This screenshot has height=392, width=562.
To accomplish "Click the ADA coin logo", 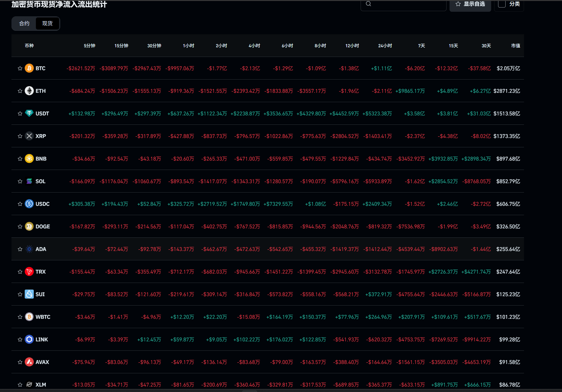I will click(x=29, y=249).
